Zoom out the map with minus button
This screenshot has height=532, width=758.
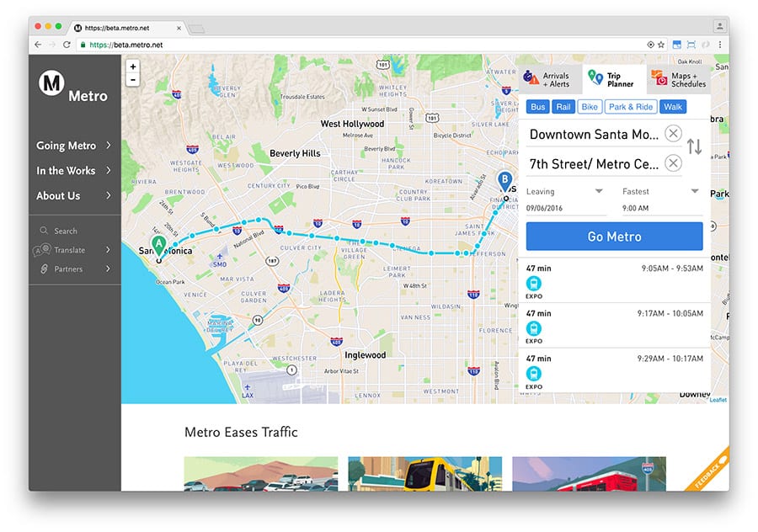pos(133,80)
